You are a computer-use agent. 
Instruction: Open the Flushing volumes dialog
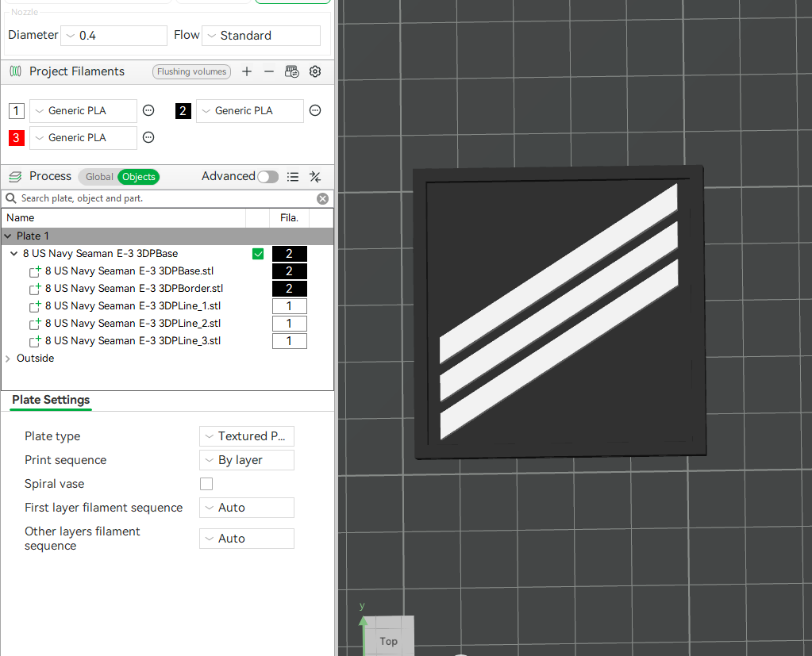pyautogui.click(x=191, y=71)
